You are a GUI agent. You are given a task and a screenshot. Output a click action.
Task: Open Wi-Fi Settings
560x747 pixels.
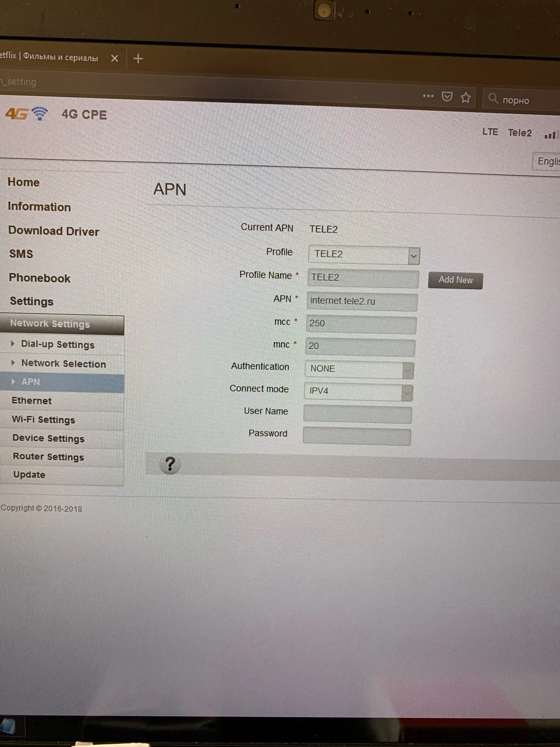[44, 420]
